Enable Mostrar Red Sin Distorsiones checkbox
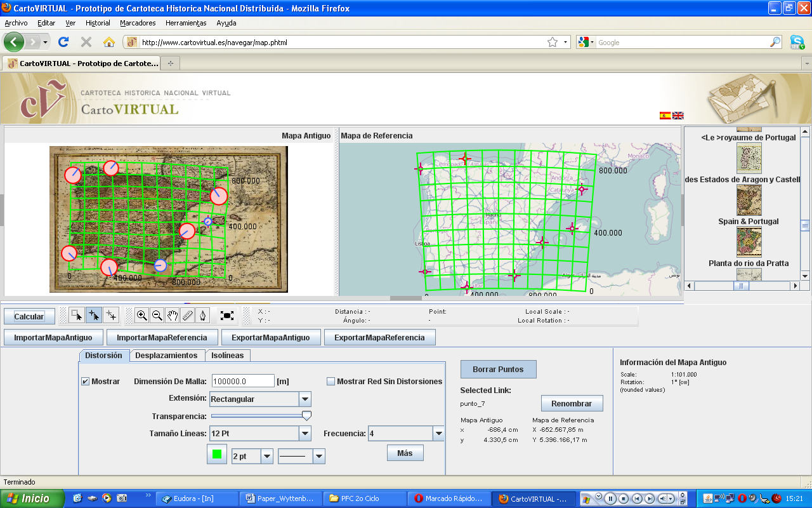812x508 pixels. tap(331, 382)
